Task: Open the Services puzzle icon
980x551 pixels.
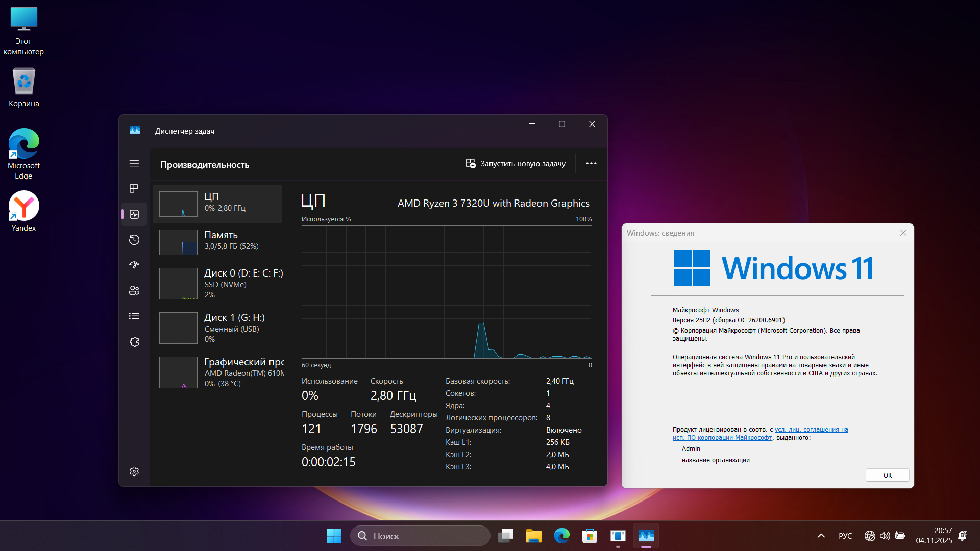Action: coord(134,342)
